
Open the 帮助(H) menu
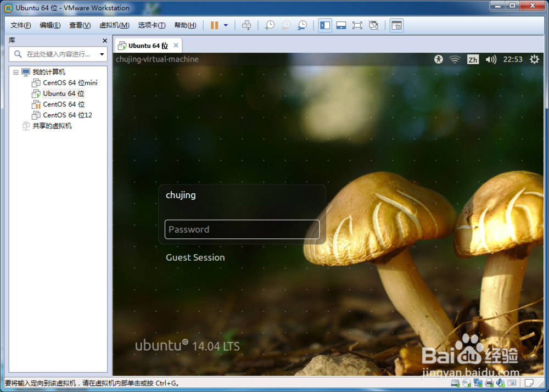tap(185, 25)
